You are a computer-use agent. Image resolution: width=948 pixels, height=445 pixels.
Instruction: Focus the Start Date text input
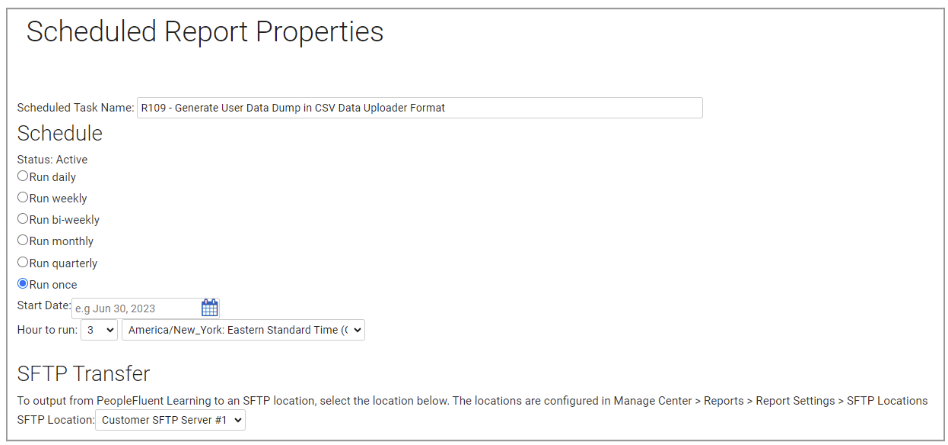[136, 308]
